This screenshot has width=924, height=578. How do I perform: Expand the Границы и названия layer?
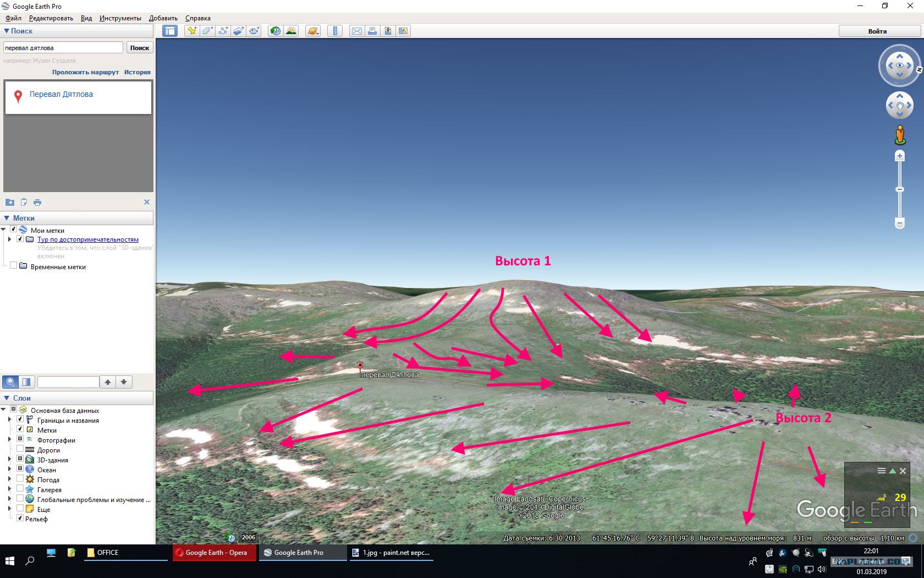(x=9, y=420)
